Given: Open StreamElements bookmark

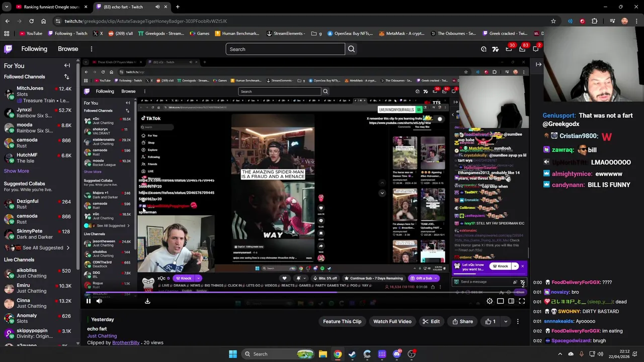Looking at the screenshot, I should [285, 34].
